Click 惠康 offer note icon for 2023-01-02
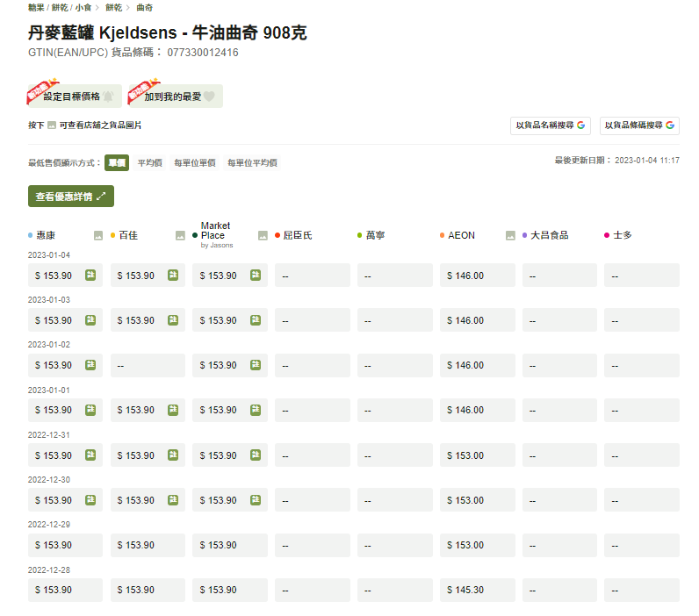Image resolution: width=699 pixels, height=616 pixels. click(90, 365)
